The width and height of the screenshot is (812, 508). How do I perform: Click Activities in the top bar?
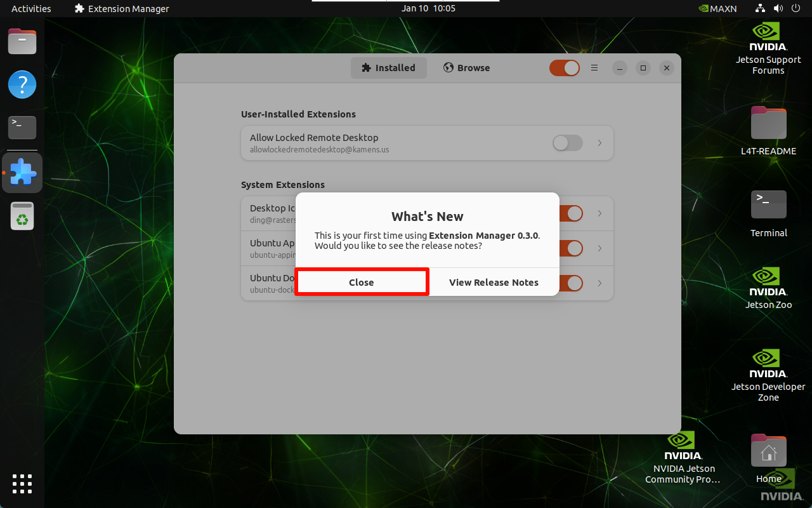click(30, 8)
